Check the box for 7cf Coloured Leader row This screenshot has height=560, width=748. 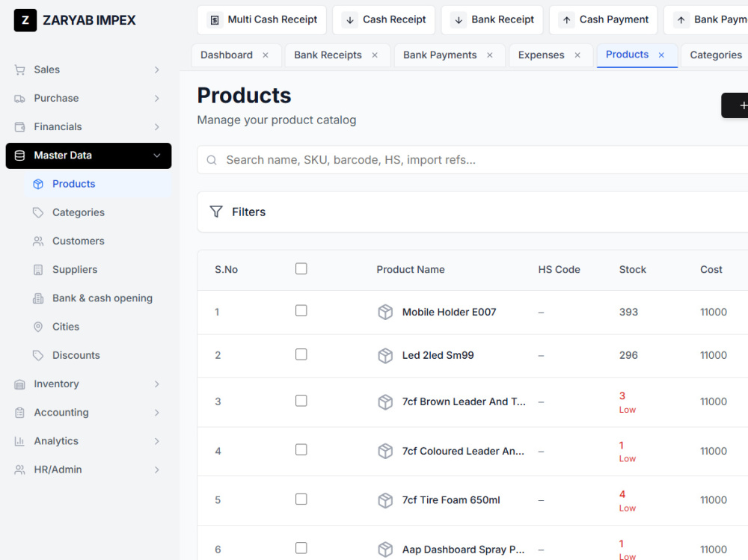301,450
